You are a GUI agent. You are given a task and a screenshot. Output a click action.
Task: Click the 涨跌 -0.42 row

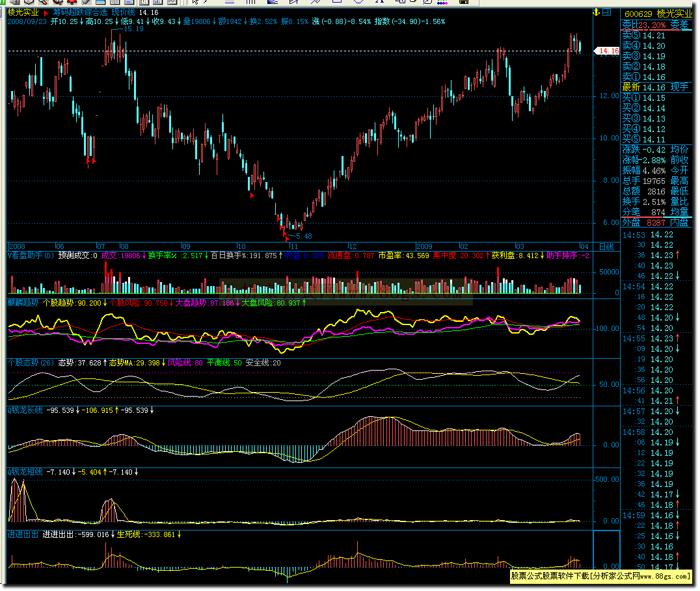click(x=644, y=150)
